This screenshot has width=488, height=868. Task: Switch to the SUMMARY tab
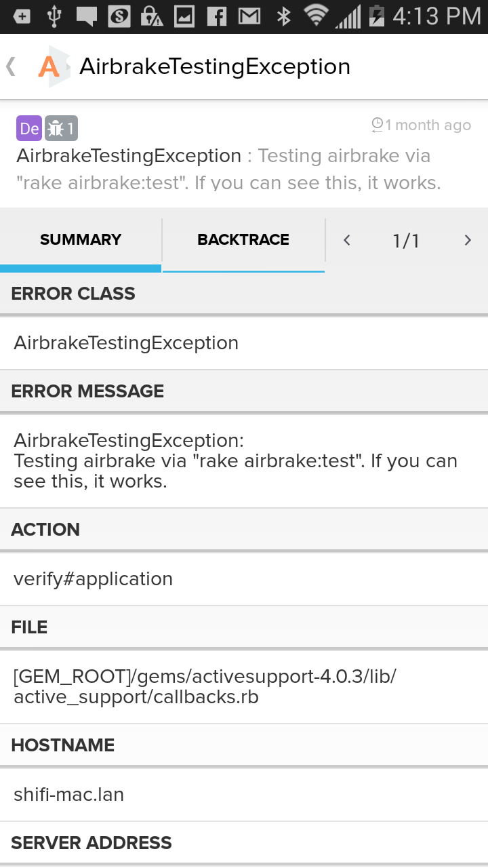click(x=81, y=239)
